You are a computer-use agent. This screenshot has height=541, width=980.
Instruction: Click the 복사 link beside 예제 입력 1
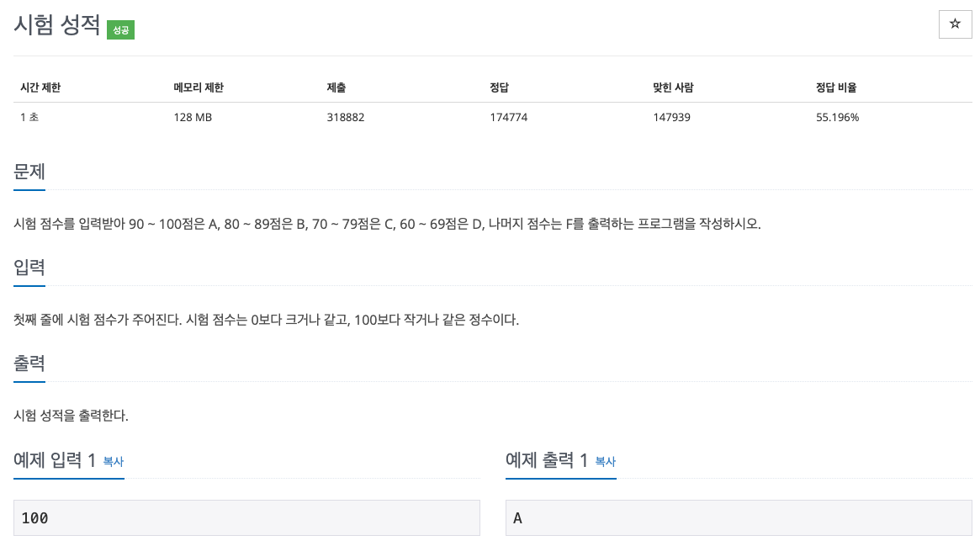tap(113, 462)
